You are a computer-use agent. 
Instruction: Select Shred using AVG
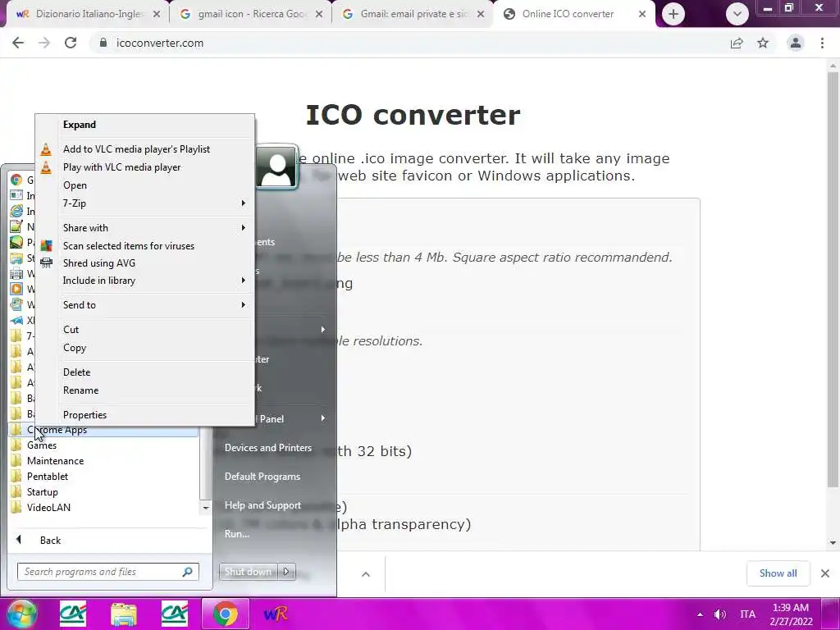(x=99, y=263)
